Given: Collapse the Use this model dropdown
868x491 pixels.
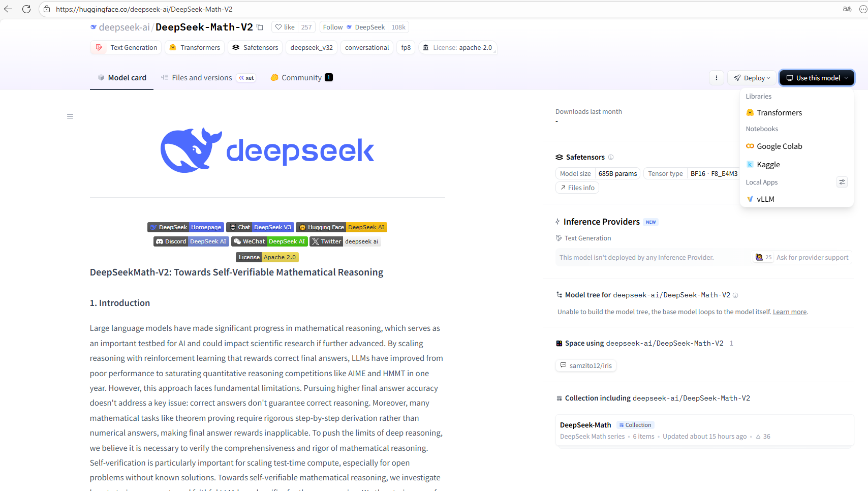Looking at the screenshot, I should click(x=816, y=77).
